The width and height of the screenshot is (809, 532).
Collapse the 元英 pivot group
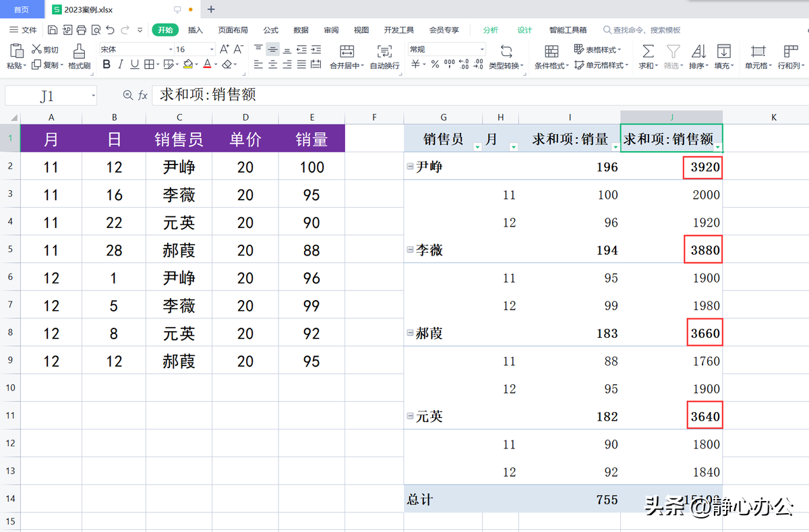point(410,416)
